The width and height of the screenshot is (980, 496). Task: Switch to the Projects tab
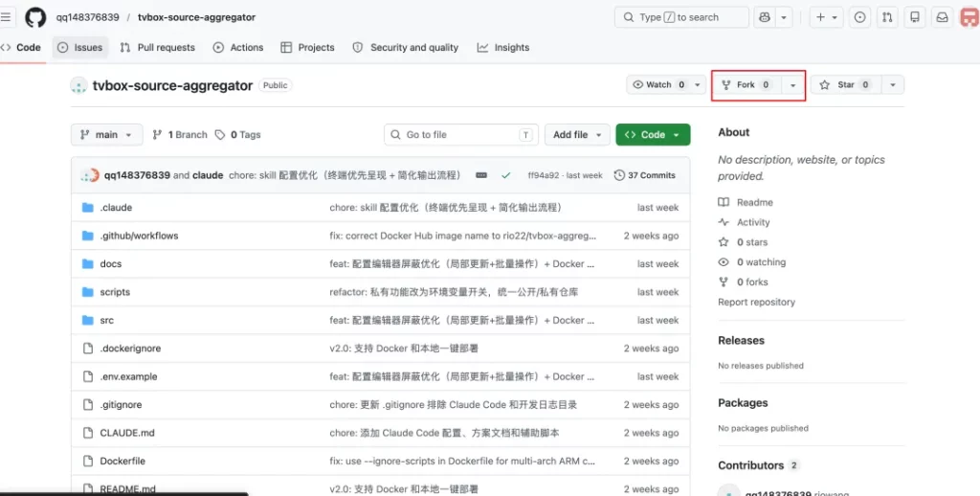click(307, 48)
